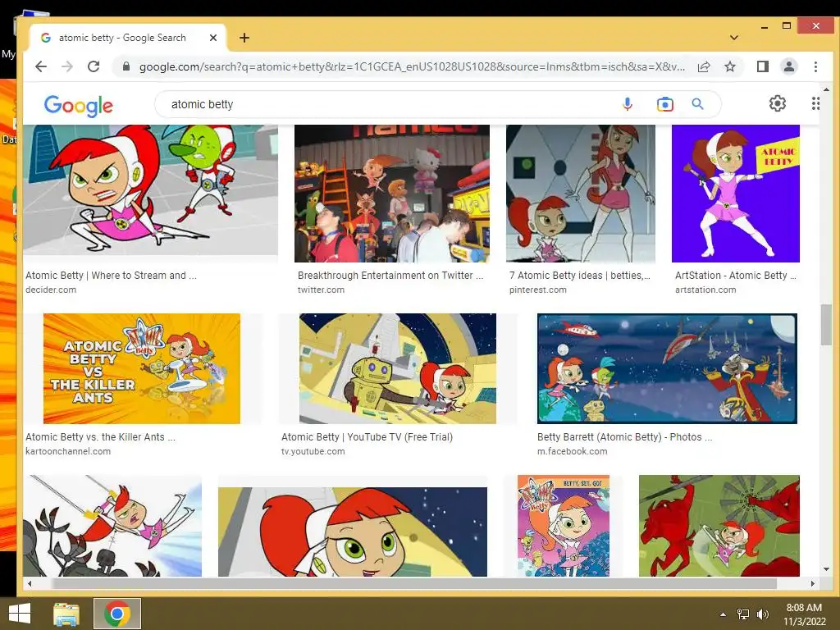
Task: Click the vertical scrollbar thumb
Action: click(x=826, y=325)
